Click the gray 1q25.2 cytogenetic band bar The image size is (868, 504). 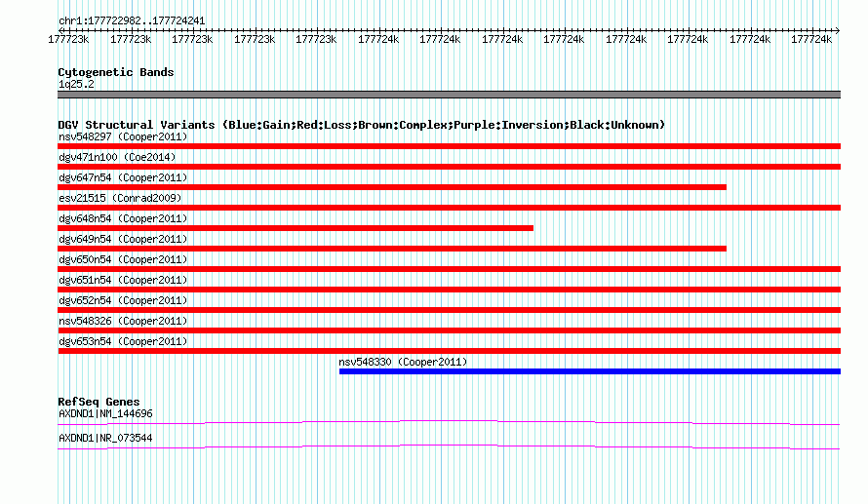point(449,95)
